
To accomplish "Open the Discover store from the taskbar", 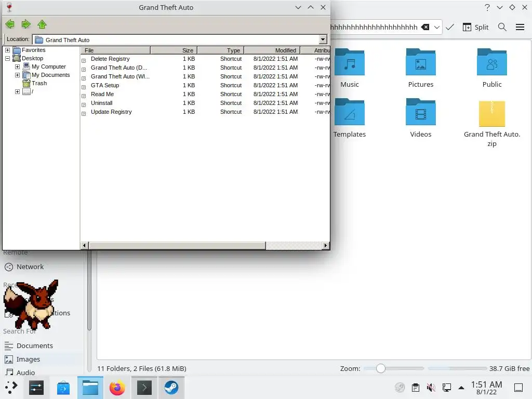I will click(63, 388).
